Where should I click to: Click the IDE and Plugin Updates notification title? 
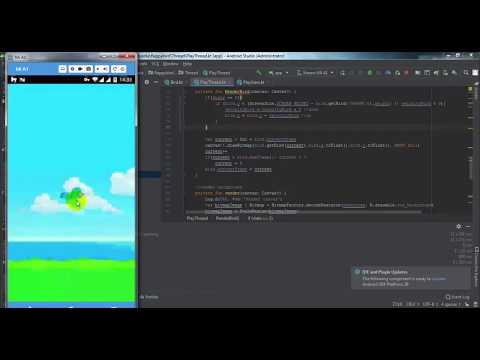point(385,272)
